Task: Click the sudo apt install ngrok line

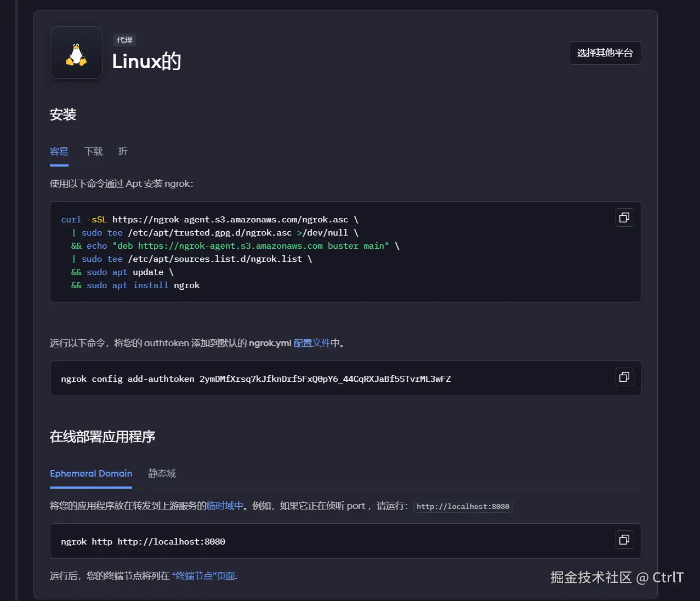Action: coord(135,285)
